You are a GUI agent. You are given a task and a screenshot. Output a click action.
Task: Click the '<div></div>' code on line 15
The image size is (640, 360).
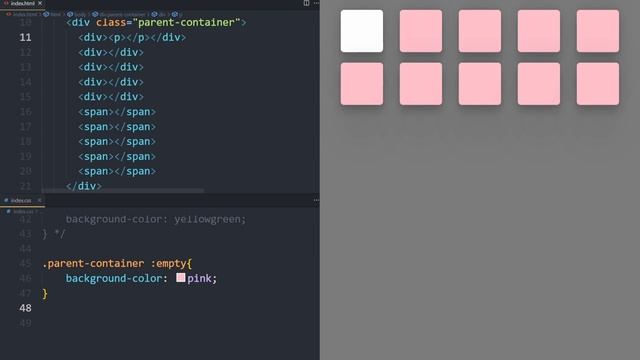click(x=111, y=97)
